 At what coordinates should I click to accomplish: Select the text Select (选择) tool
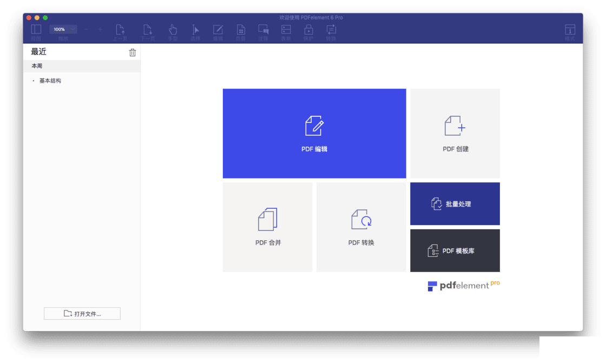pyautogui.click(x=195, y=29)
